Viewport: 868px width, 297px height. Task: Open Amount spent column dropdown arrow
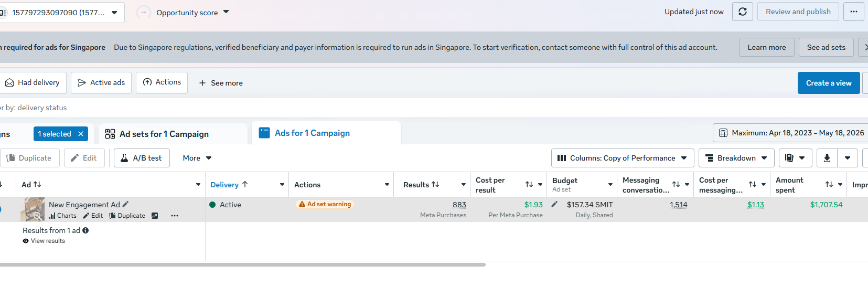(x=840, y=185)
